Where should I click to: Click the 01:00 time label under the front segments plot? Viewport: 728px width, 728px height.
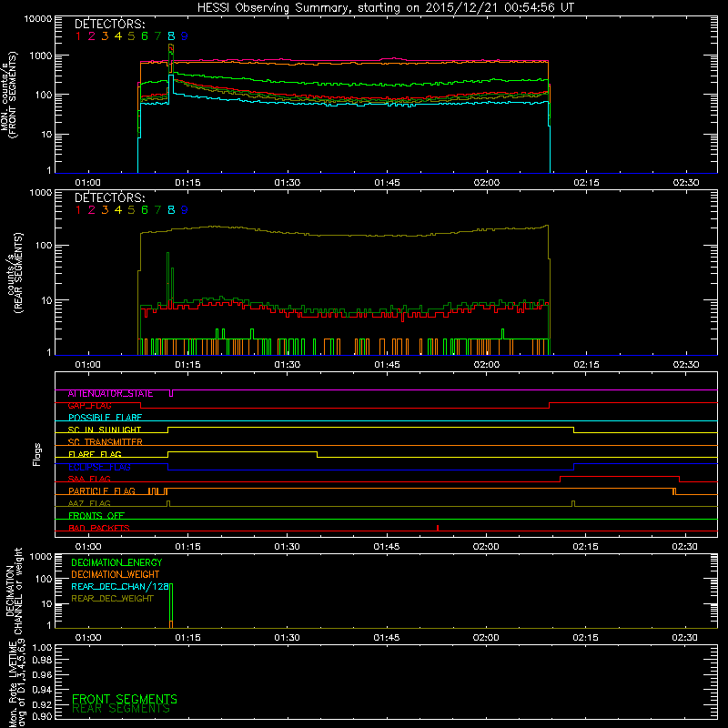point(87,183)
